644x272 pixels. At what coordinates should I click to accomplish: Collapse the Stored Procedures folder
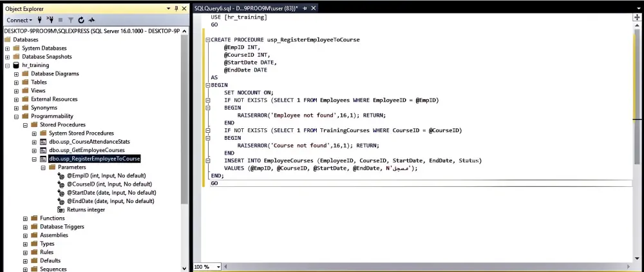point(26,125)
